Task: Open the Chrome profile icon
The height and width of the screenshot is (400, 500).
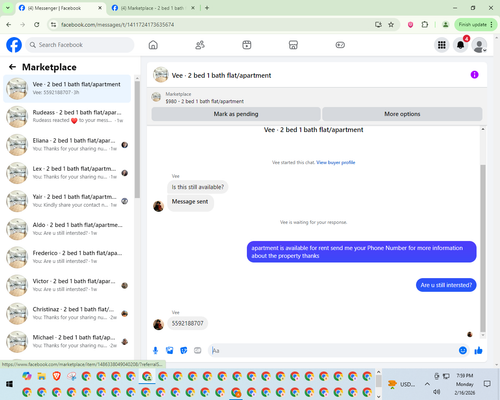Action: [x=445, y=25]
